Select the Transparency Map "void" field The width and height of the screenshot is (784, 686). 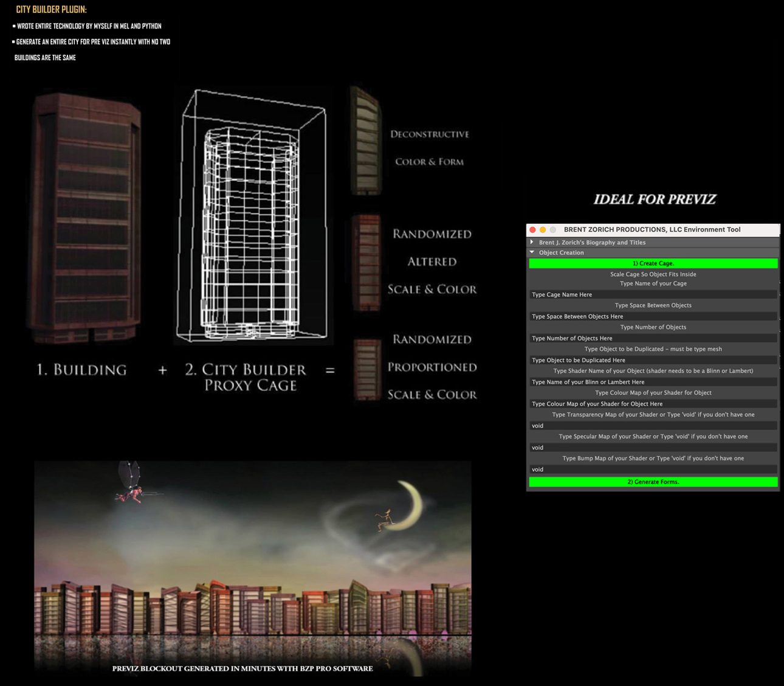click(x=653, y=426)
